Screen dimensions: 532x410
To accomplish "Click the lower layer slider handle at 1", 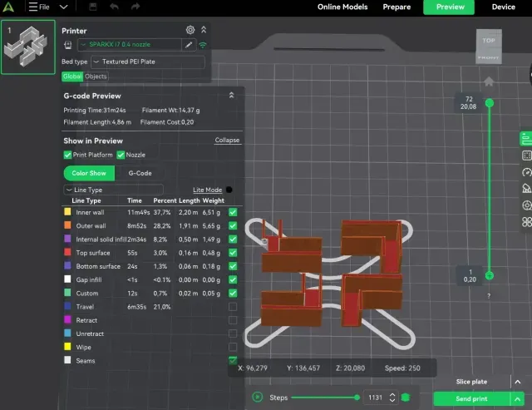I will click(x=490, y=275).
